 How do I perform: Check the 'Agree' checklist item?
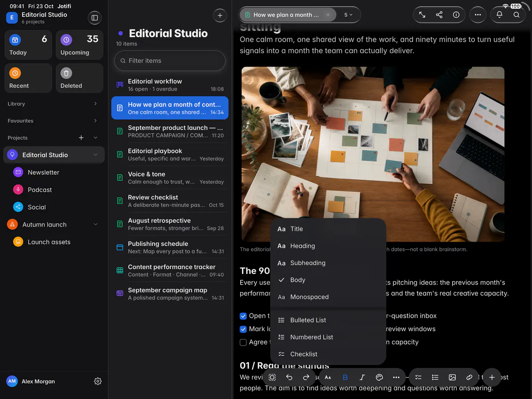(x=243, y=342)
